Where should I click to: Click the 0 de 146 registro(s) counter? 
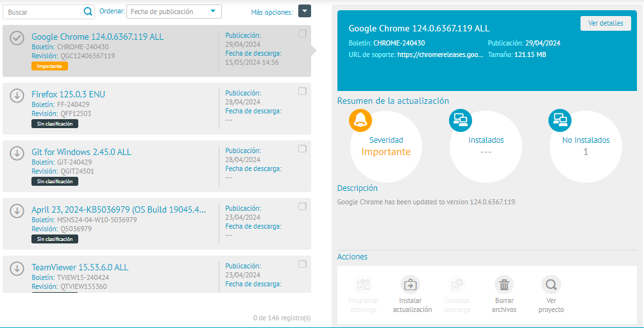click(282, 318)
